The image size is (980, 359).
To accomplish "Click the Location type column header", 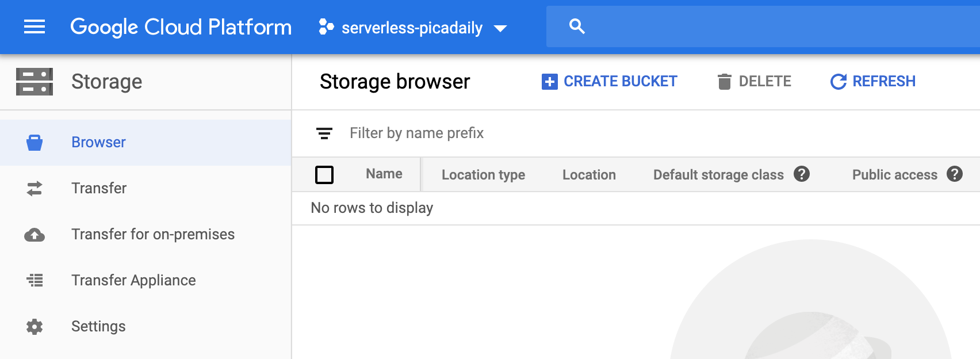I will [483, 175].
